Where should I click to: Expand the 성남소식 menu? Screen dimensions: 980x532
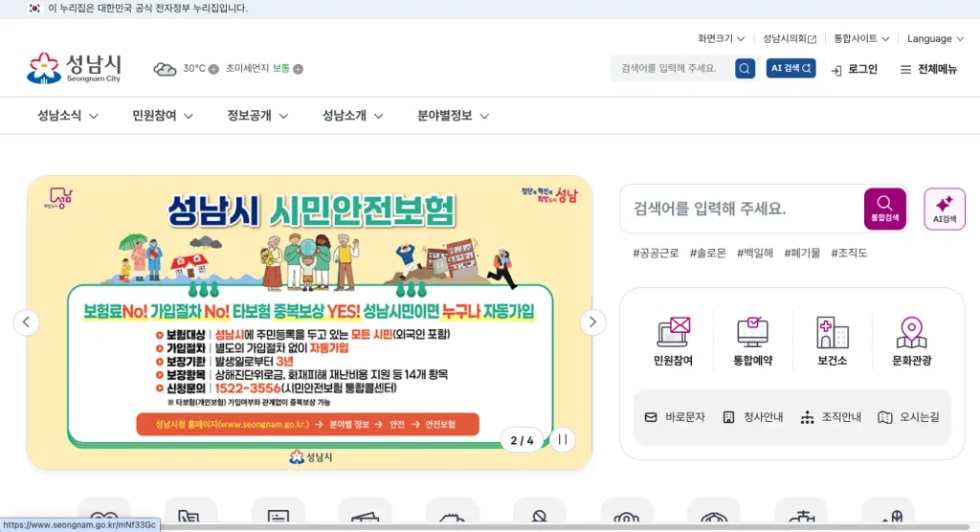(x=68, y=116)
